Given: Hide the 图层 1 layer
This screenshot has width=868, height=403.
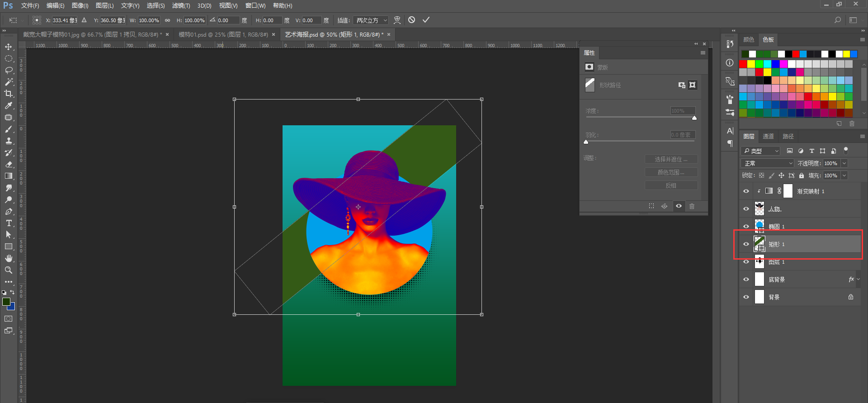Looking at the screenshot, I should pos(746,262).
